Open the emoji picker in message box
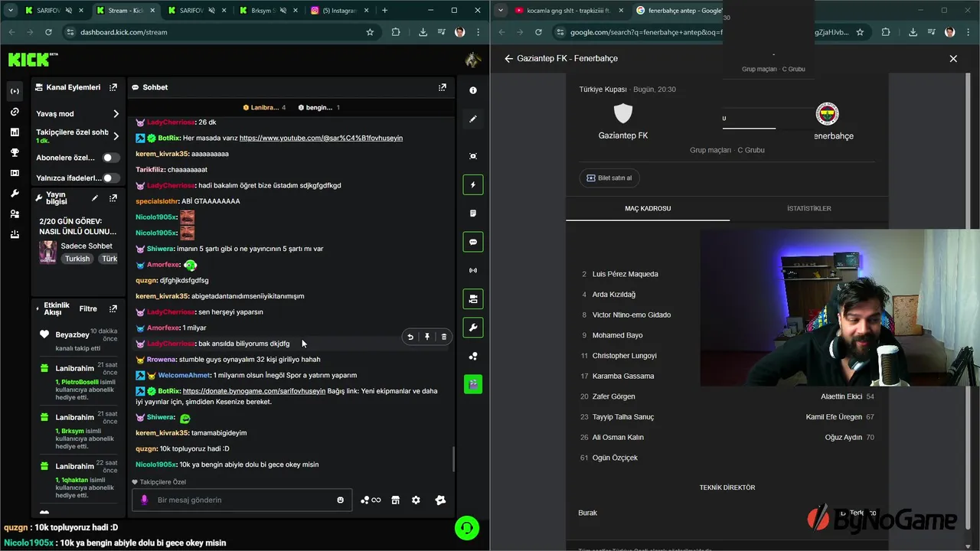The image size is (980, 551). tap(341, 500)
